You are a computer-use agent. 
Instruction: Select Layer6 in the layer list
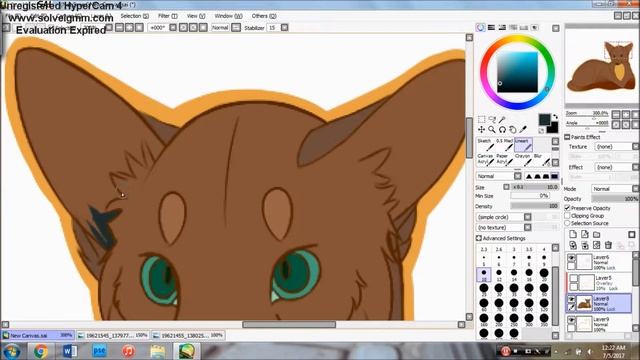pos(600,262)
